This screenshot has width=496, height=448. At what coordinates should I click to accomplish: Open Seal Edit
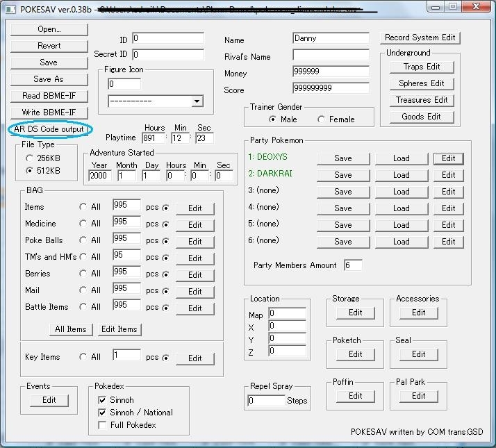coord(418,354)
